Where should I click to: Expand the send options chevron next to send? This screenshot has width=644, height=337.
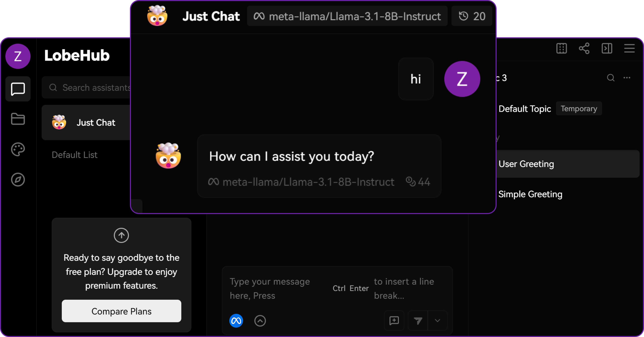tap(437, 321)
